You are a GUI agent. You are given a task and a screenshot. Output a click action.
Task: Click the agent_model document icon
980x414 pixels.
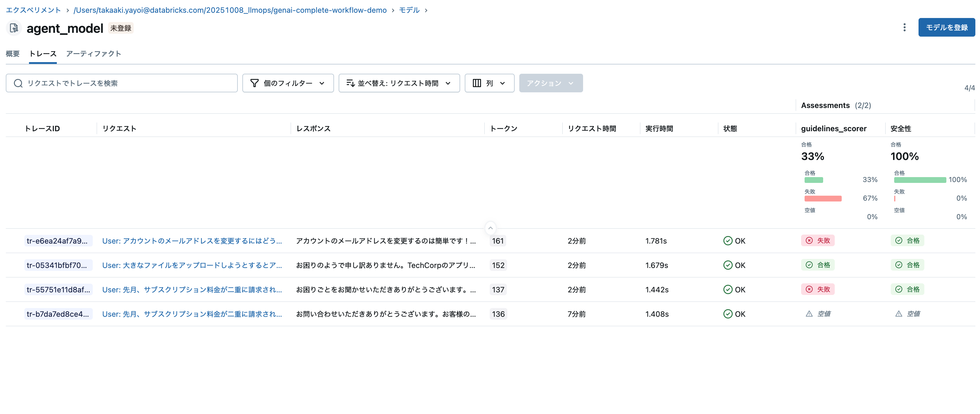[x=14, y=28]
